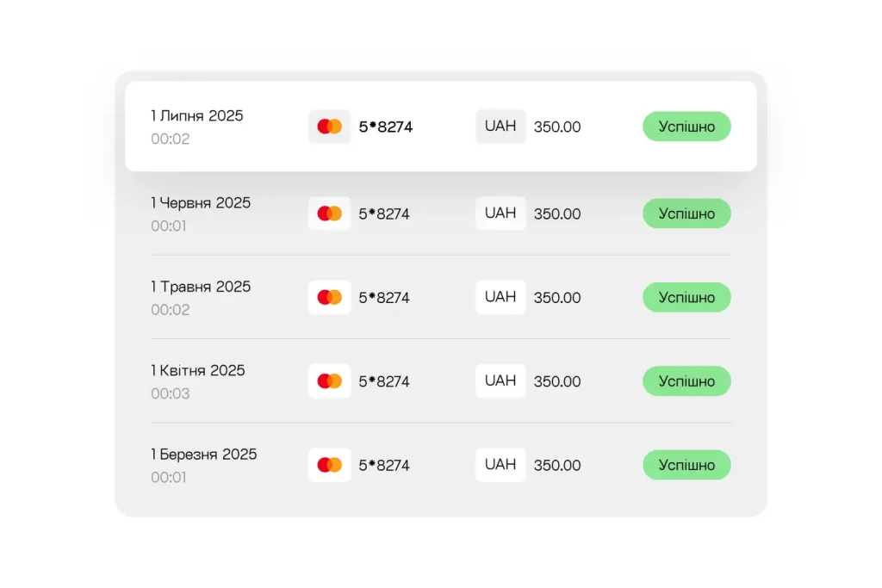Click the Успішно status badge for 1 Квітня 2025

click(x=686, y=381)
